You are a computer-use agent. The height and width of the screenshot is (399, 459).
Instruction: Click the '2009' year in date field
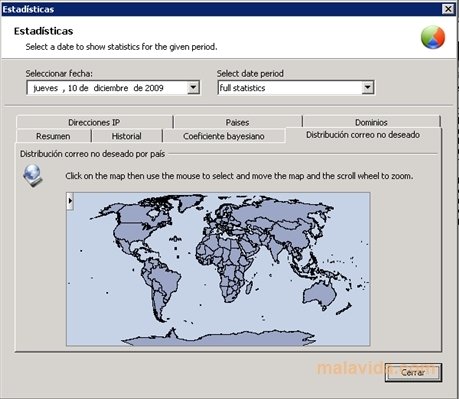[154, 88]
